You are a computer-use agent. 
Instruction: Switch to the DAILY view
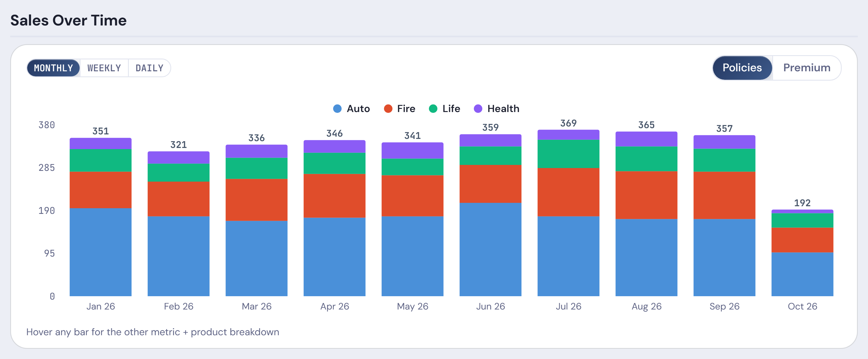pos(149,68)
